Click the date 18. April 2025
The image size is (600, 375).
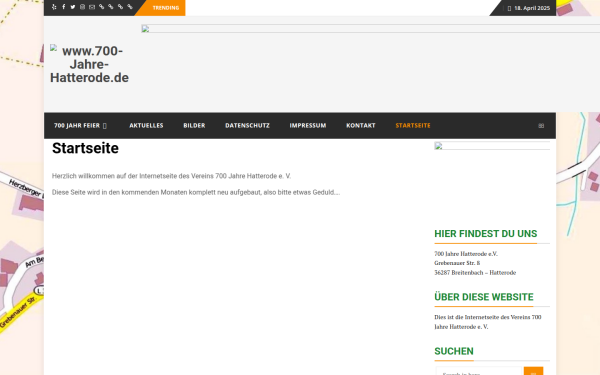point(532,8)
